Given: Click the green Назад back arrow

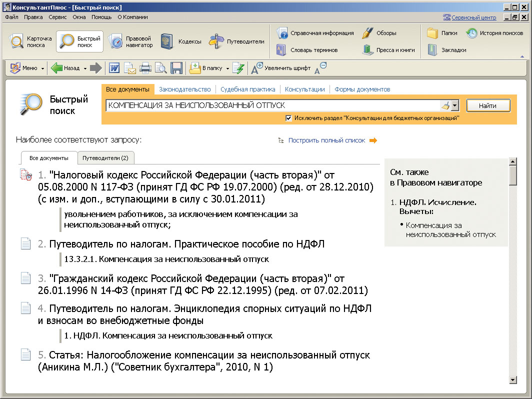Looking at the screenshot, I should (56, 68).
